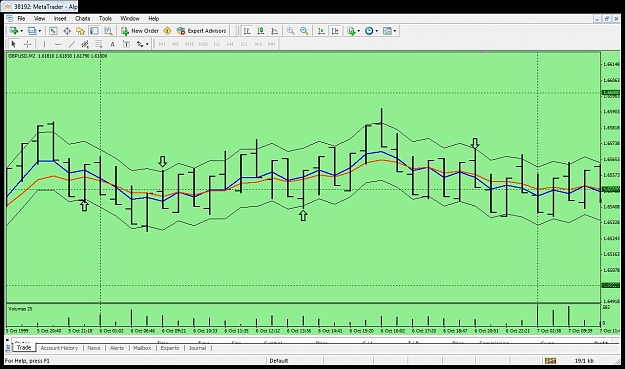
Task: Open the Charts menu
Action: [83, 18]
